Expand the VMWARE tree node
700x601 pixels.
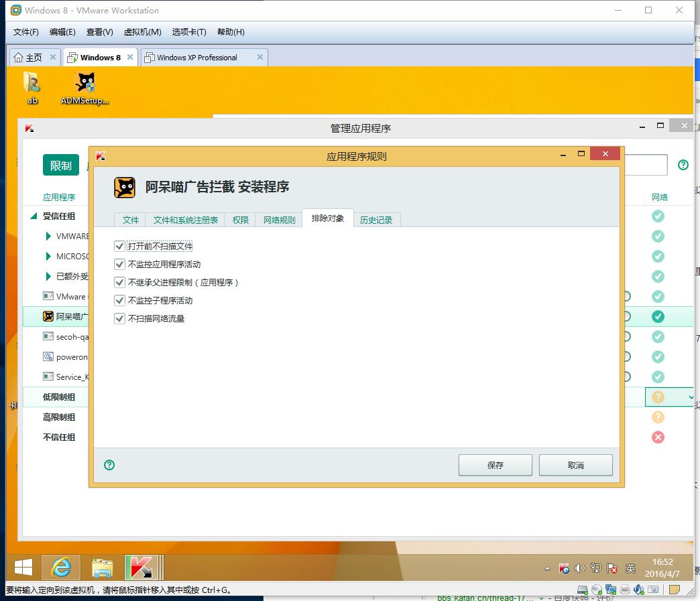(48, 236)
